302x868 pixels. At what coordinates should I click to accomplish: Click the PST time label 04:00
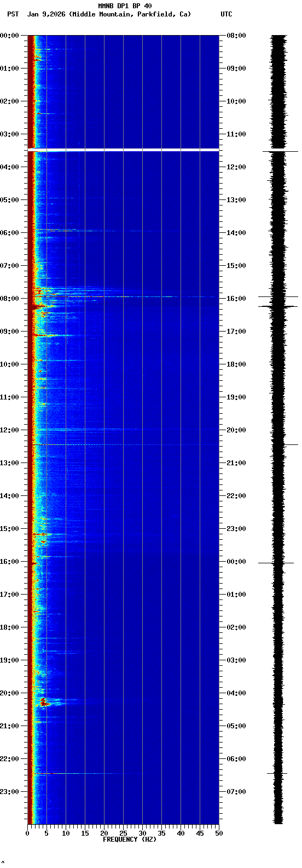[x=10, y=167]
